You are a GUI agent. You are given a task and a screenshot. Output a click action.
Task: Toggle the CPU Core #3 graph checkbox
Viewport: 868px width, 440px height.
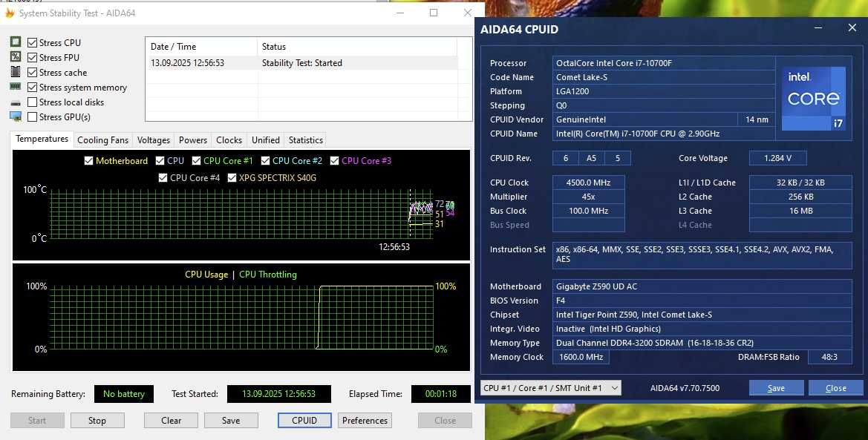[334, 160]
